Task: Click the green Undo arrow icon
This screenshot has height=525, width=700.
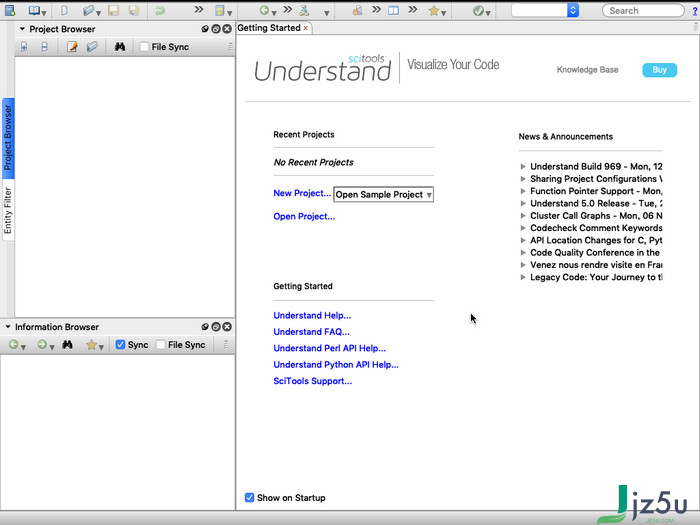Action: tap(160, 10)
